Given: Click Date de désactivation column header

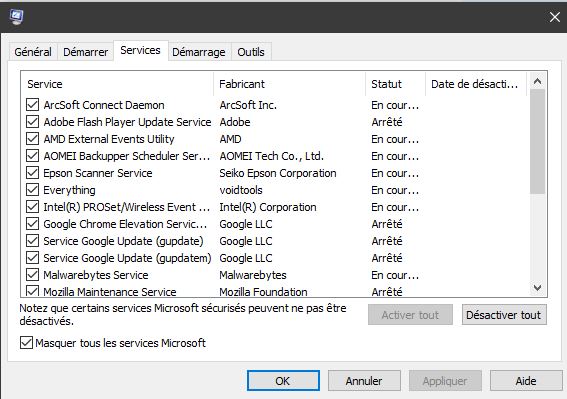Looking at the screenshot, I should [x=476, y=84].
